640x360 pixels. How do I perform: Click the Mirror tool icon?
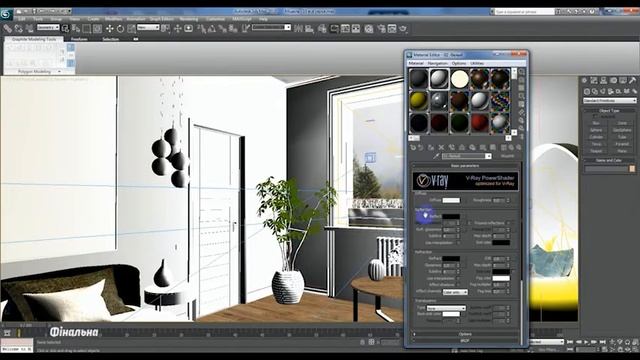[x=298, y=29]
